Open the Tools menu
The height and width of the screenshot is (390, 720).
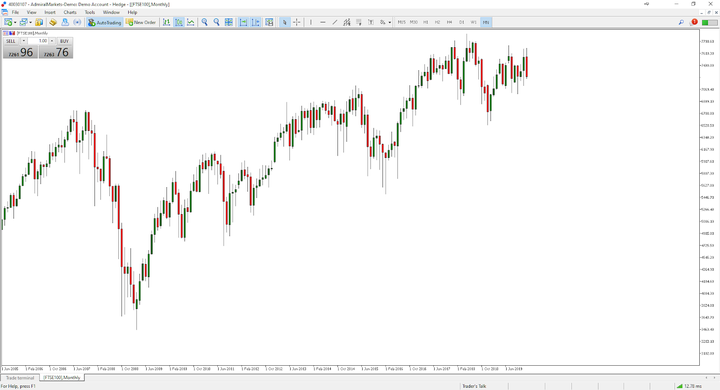coord(90,12)
